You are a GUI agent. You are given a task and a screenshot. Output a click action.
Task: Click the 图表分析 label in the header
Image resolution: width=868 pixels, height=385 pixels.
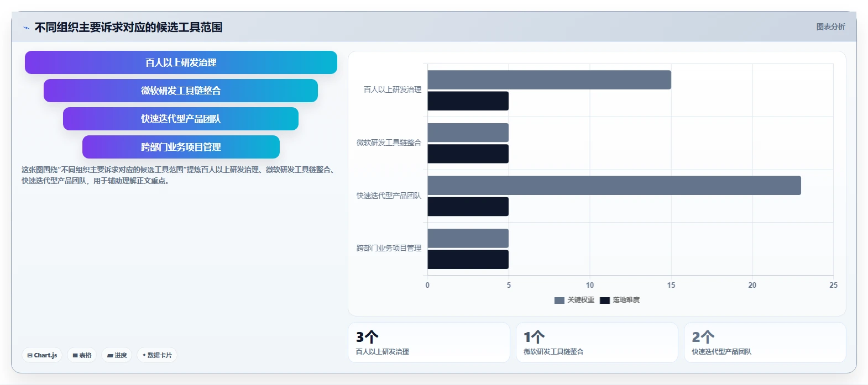point(830,27)
